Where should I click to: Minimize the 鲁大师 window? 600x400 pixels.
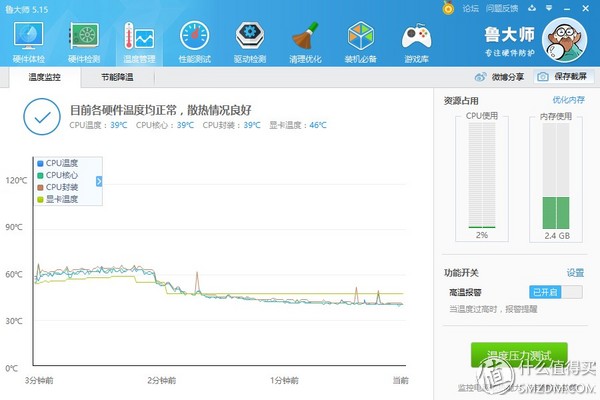click(567, 8)
